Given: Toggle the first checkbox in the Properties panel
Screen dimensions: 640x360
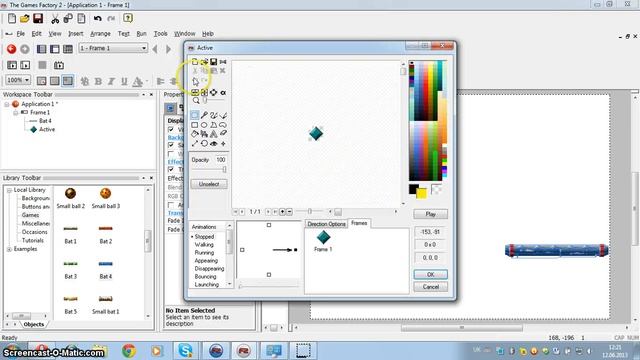Looking at the screenshot, I should point(171,129).
